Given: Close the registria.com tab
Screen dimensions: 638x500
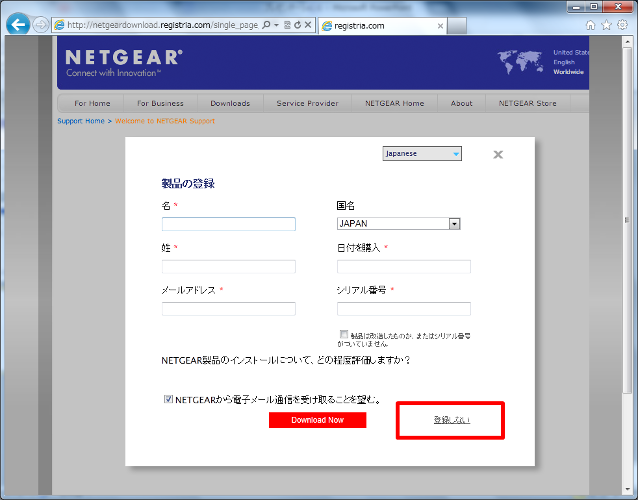Looking at the screenshot, I should 440,26.
